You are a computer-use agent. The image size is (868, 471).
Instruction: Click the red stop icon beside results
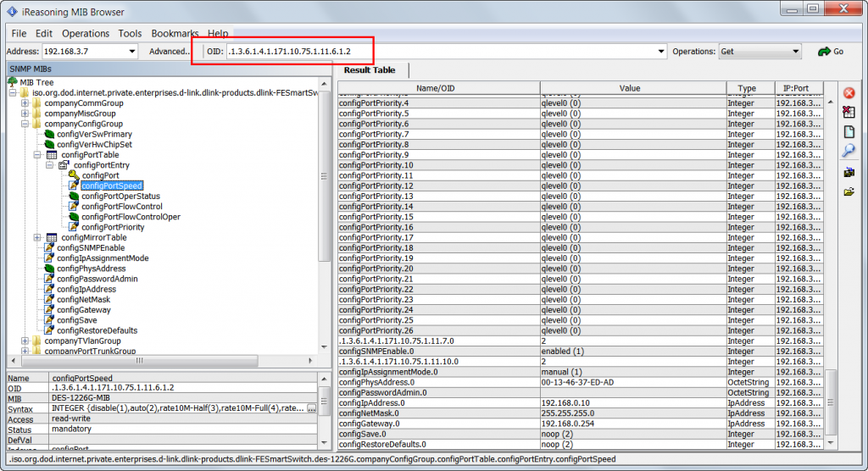(x=849, y=93)
